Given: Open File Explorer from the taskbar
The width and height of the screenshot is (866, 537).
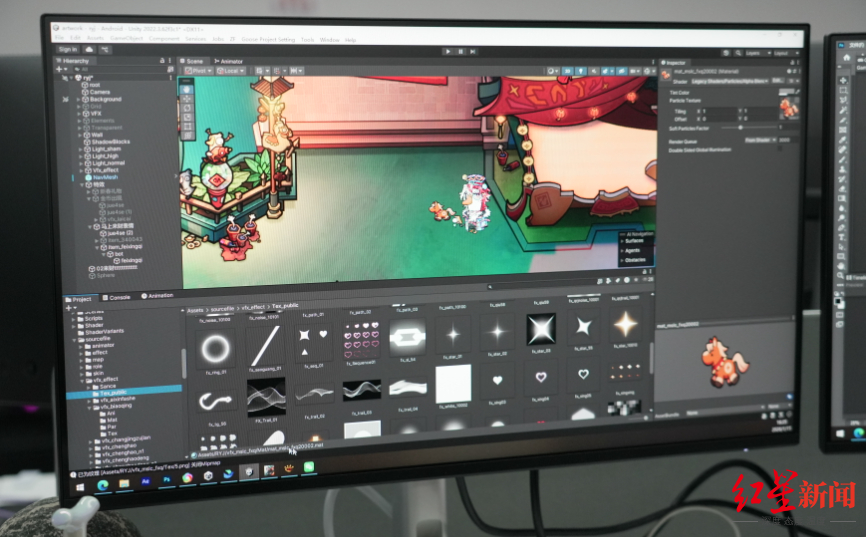Looking at the screenshot, I should click(x=124, y=483).
